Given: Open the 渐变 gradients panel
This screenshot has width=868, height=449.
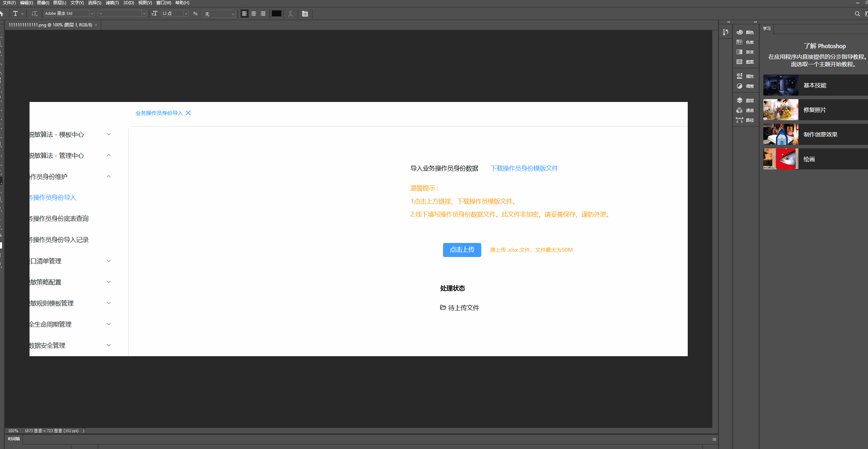Looking at the screenshot, I should (745, 52).
